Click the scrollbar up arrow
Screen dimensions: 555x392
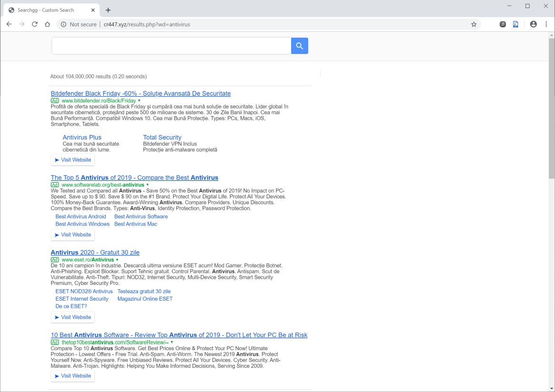tap(552, 35)
